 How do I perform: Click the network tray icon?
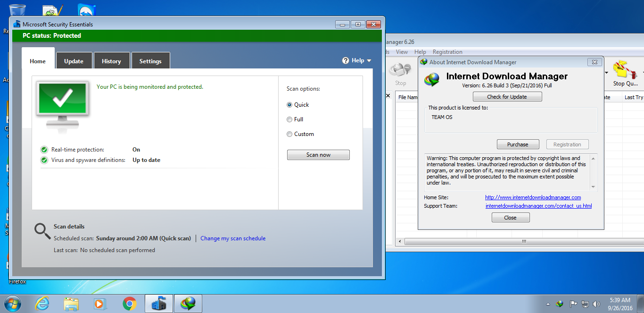click(x=585, y=304)
